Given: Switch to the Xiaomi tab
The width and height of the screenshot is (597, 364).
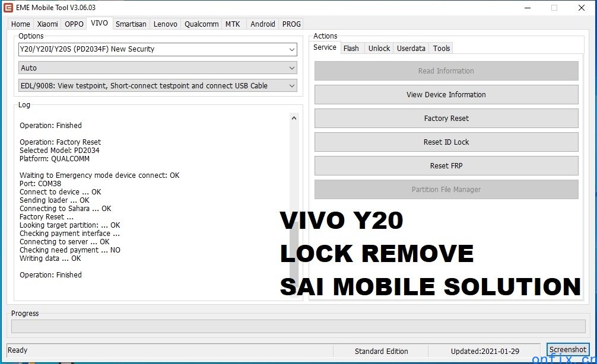Looking at the screenshot, I should pyautogui.click(x=47, y=24).
